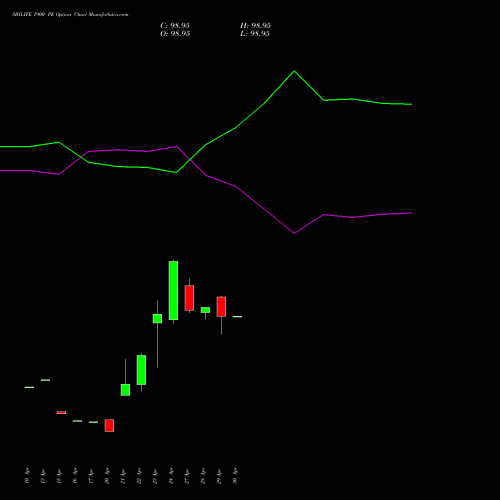The image size is (500, 500).
Task: Click the chart title text at top left
Action: (x=70, y=15)
